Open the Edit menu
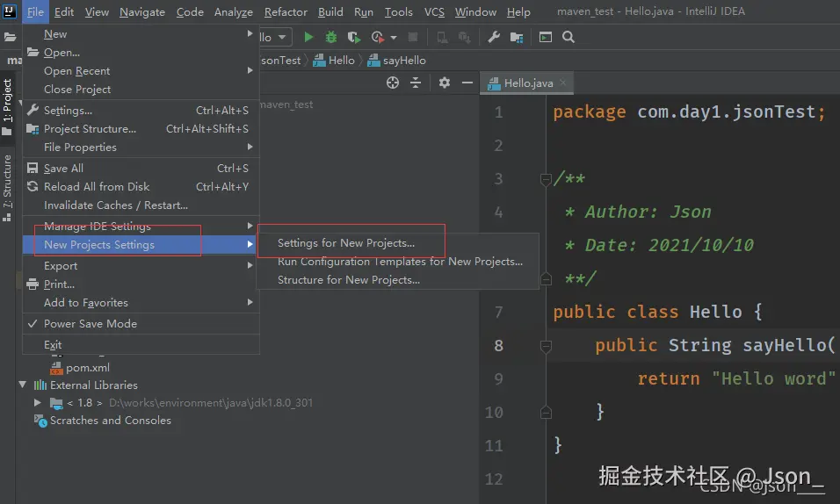 64,11
